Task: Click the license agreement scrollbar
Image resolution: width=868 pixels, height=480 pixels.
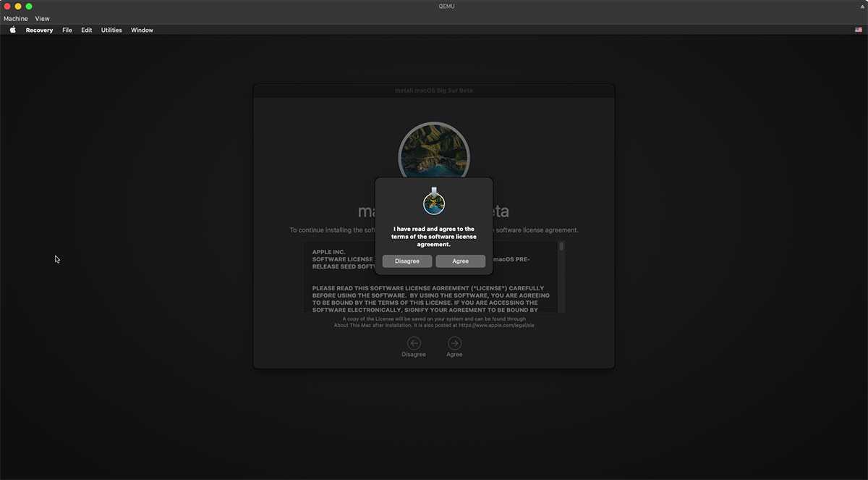Action: [561, 276]
